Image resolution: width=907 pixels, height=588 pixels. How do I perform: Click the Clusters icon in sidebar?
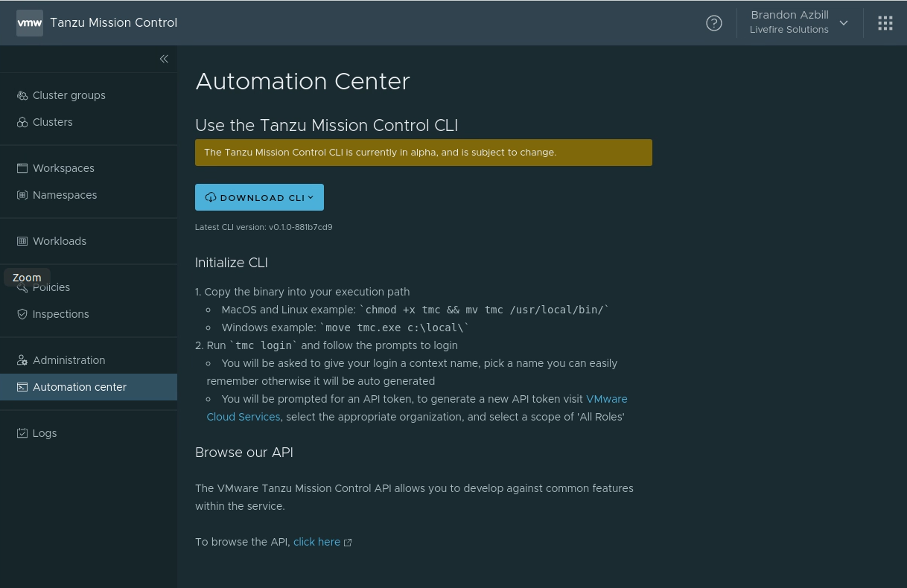coord(22,122)
